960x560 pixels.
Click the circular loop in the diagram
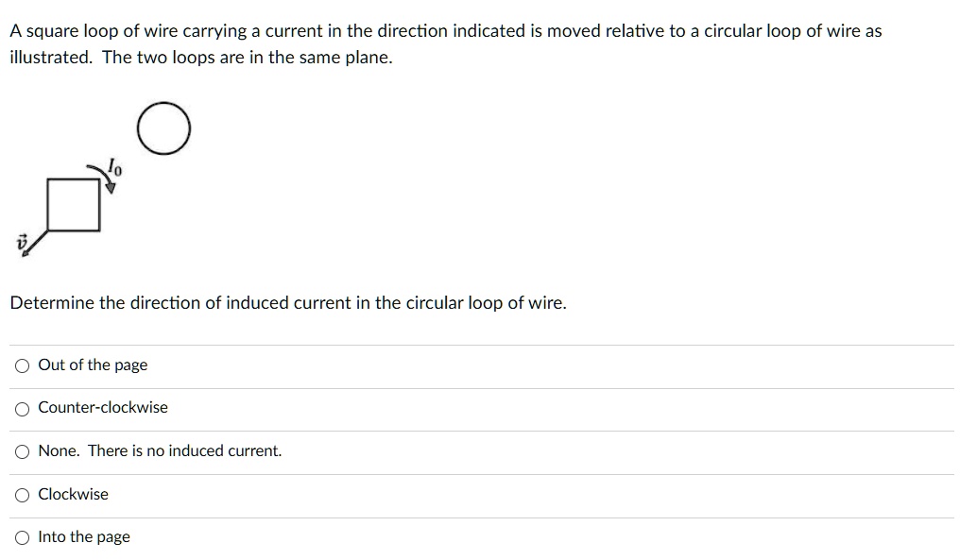click(x=164, y=128)
